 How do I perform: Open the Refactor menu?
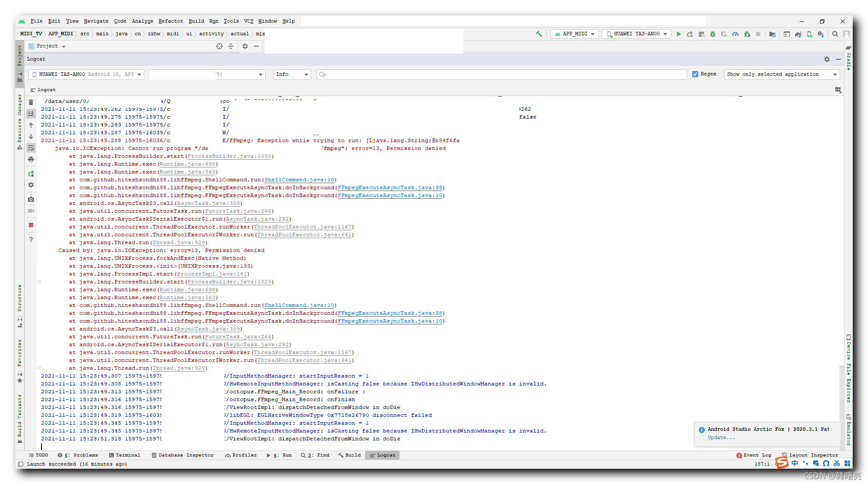[171, 21]
